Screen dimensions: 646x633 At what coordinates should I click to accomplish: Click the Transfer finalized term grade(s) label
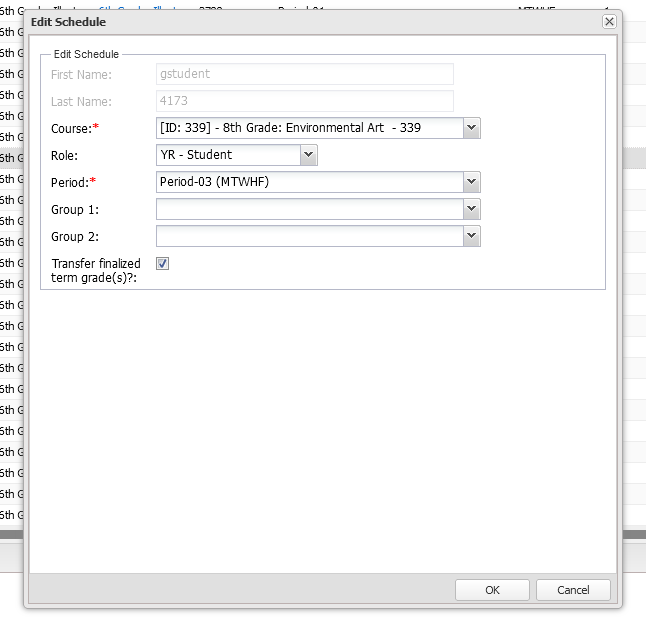pos(96,270)
